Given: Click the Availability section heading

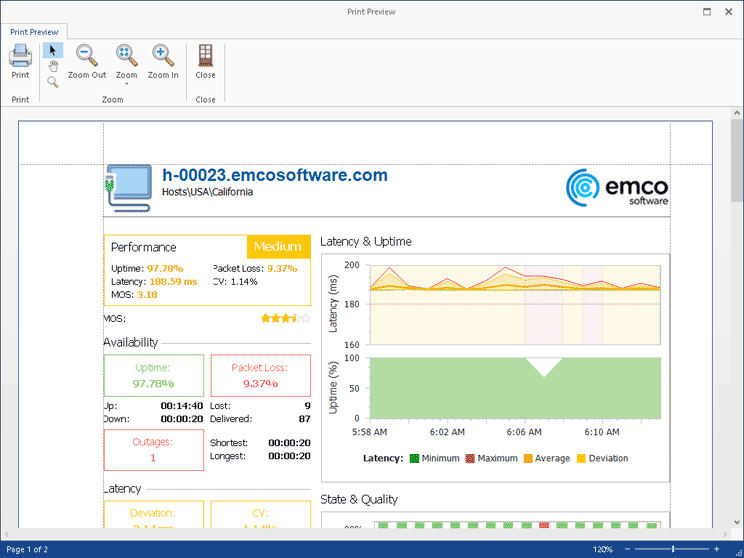Looking at the screenshot, I should (x=130, y=342).
